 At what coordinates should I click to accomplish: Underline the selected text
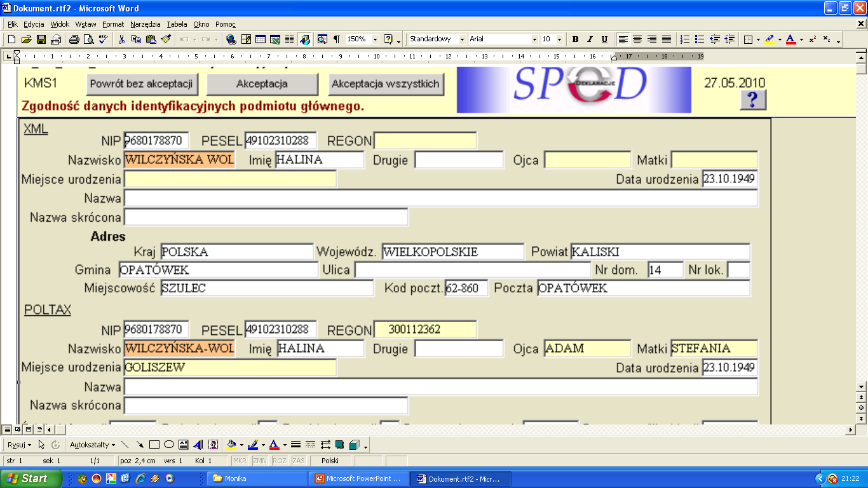pos(604,39)
